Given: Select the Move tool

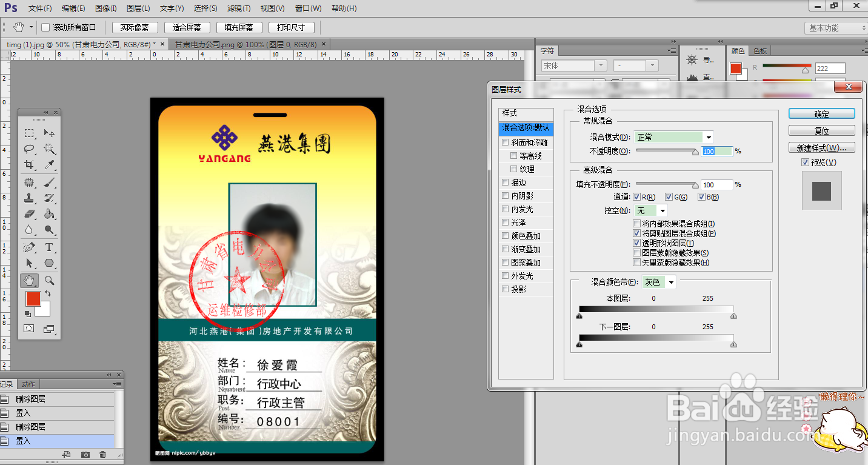Looking at the screenshot, I should (x=50, y=133).
